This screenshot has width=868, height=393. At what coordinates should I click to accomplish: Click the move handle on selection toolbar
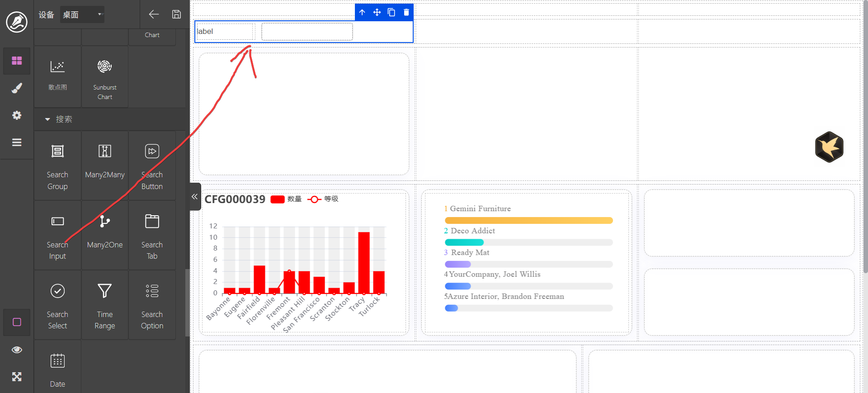pos(377,13)
